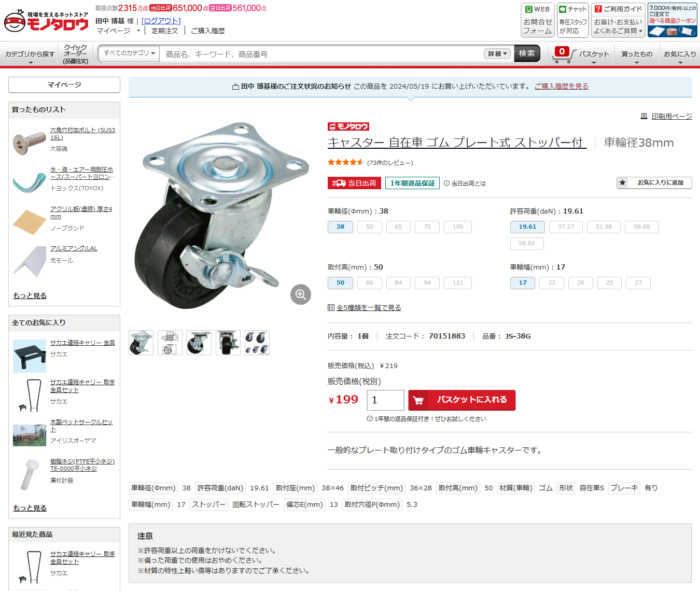Select wheel diameter 50 option
This screenshot has height=591, width=700.
tap(369, 227)
